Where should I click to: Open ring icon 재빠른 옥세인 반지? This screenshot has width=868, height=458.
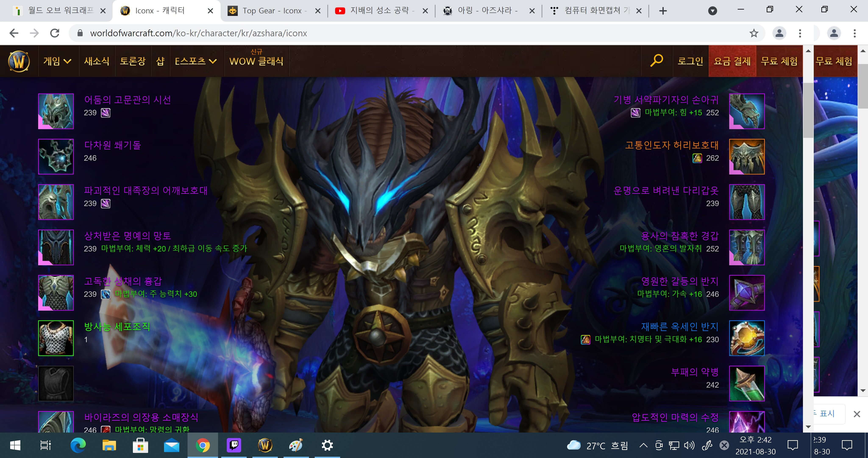[747, 338]
